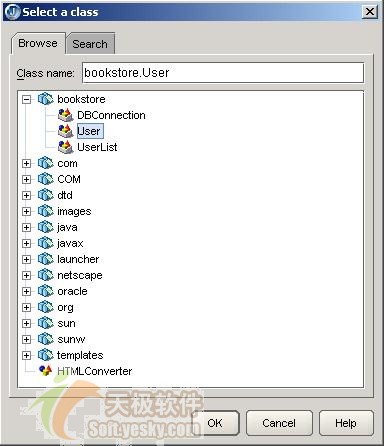384x446 pixels.
Task: Click the oracle package icon
Action: pos(45,291)
